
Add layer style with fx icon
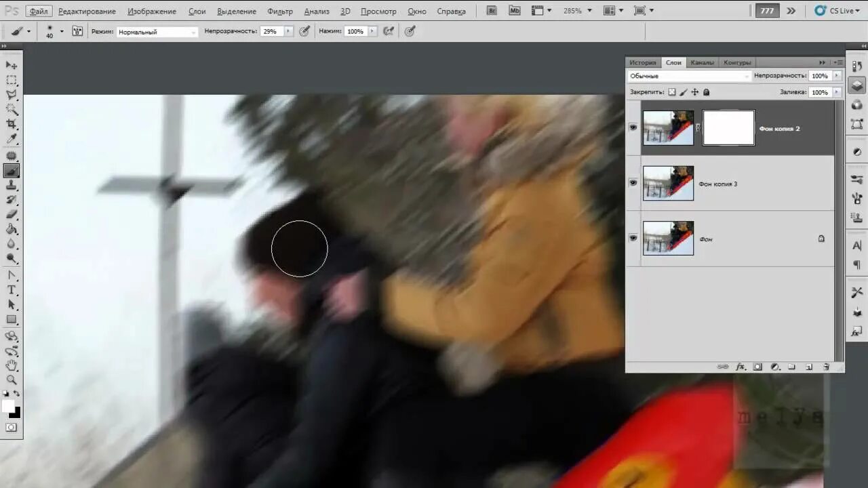click(x=741, y=367)
